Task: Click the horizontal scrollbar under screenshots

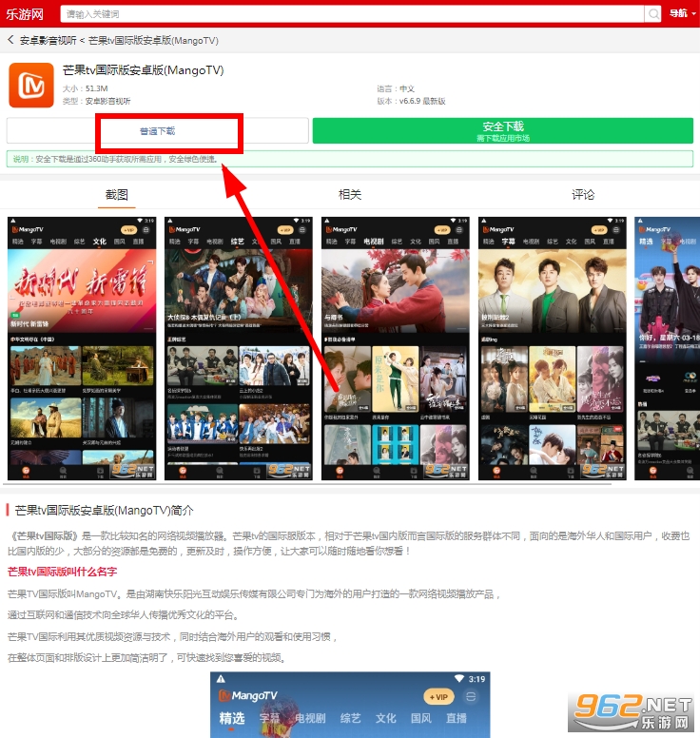Action: [307, 484]
